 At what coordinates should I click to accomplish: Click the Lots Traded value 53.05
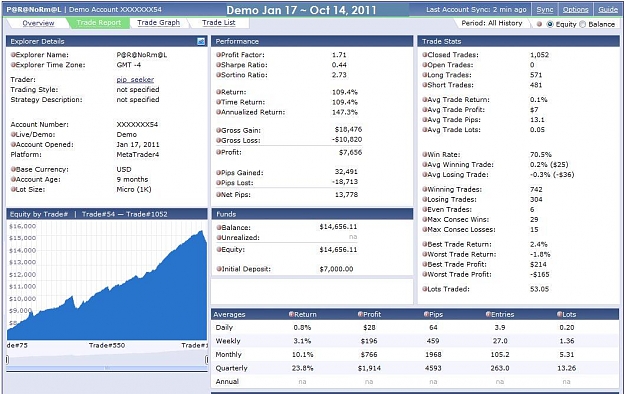[539, 289]
